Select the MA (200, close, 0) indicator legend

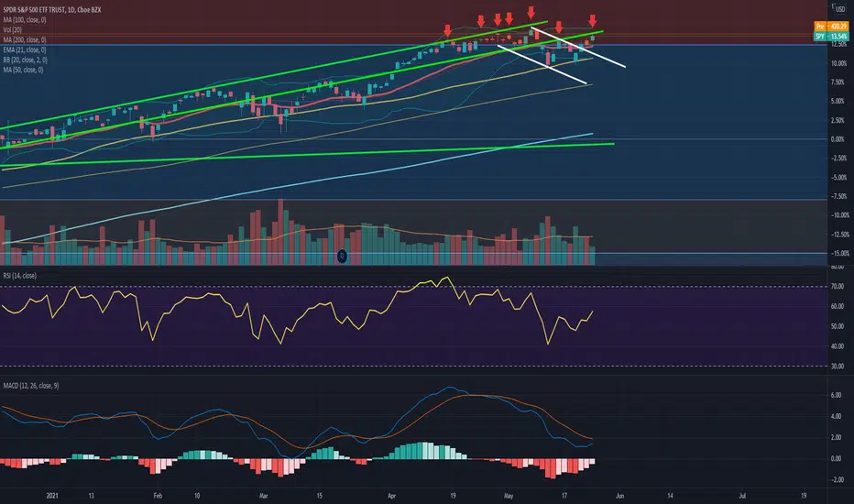pos(25,39)
